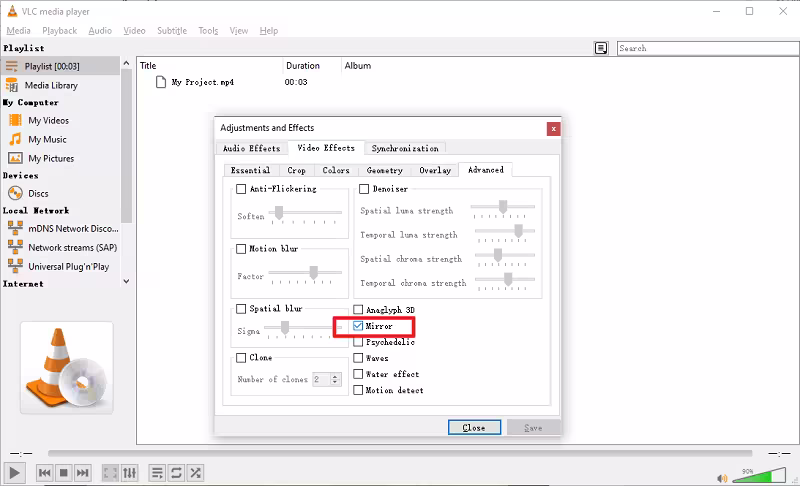Increase Number of clones stepper arrow
The width and height of the screenshot is (800, 486).
pyautogui.click(x=335, y=376)
